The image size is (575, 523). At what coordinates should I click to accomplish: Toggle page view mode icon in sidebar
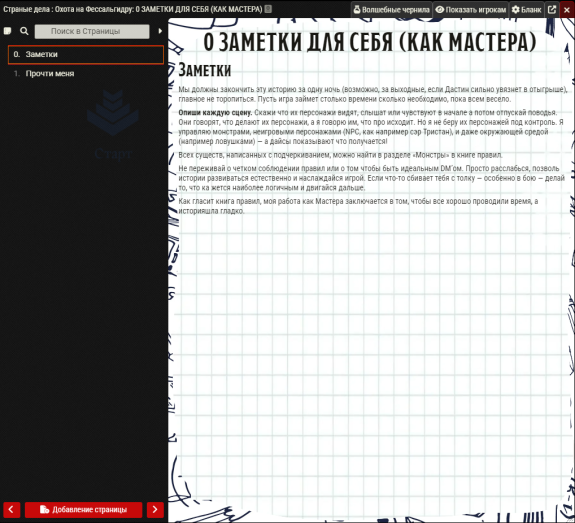7,31
